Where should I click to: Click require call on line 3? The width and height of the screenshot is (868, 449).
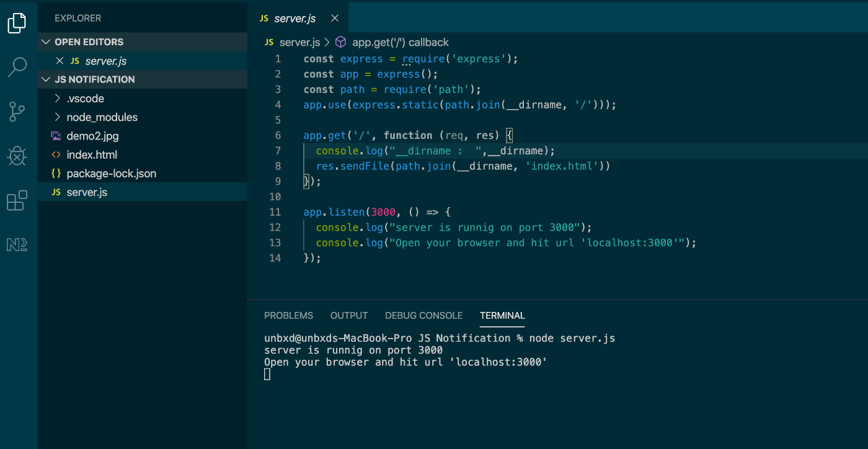pyautogui.click(x=405, y=89)
